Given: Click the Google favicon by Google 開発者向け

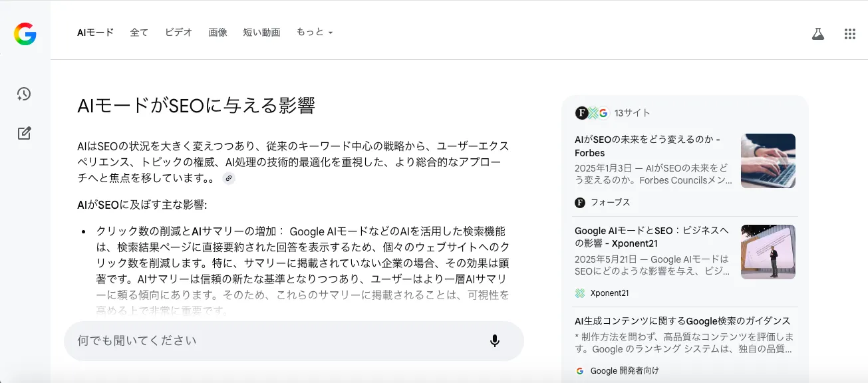Looking at the screenshot, I should pos(580,371).
